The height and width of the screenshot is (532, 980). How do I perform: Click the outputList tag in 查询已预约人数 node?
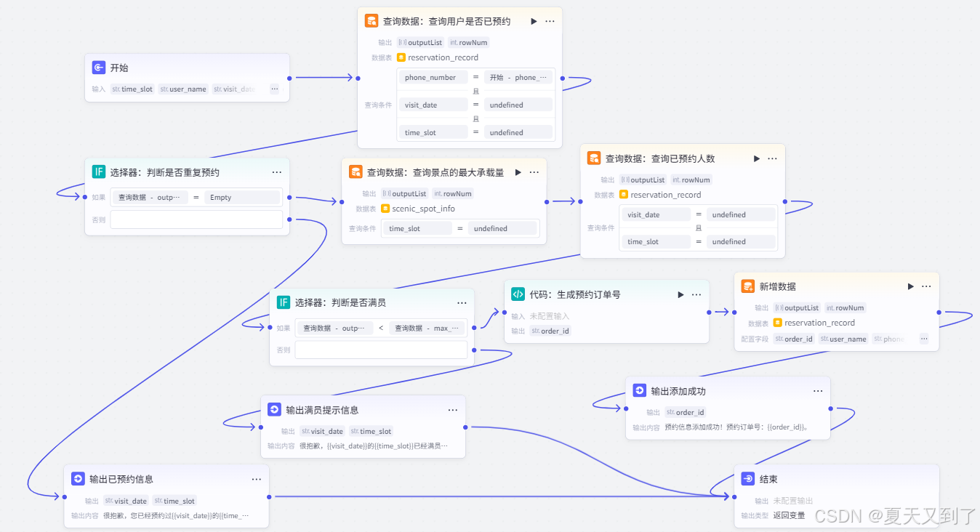click(x=643, y=180)
